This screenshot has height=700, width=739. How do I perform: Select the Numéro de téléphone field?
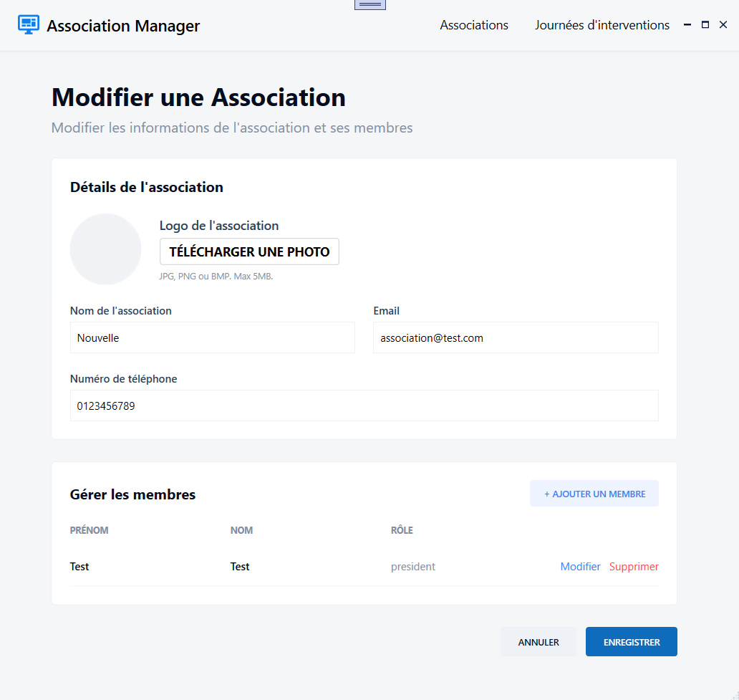coord(364,406)
